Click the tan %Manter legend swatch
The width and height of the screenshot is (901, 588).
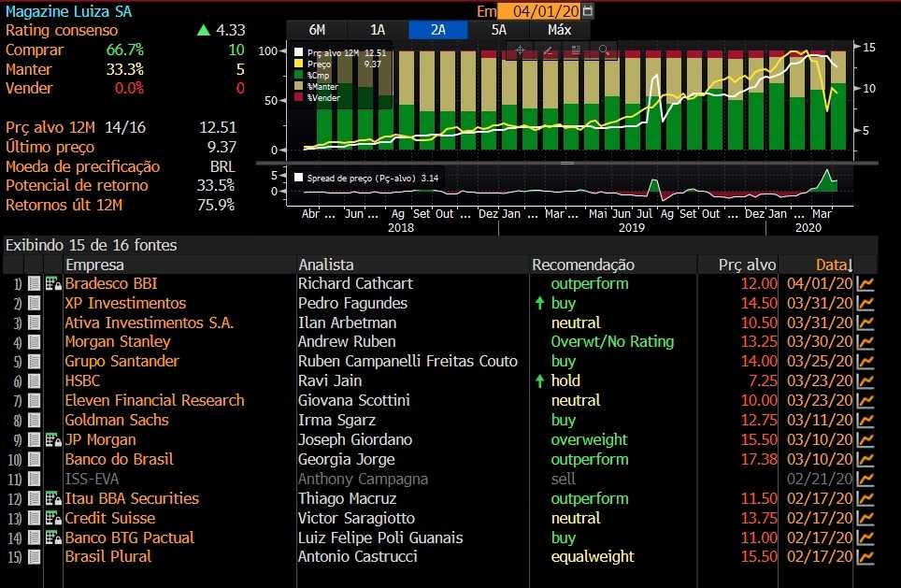click(x=298, y=86)
